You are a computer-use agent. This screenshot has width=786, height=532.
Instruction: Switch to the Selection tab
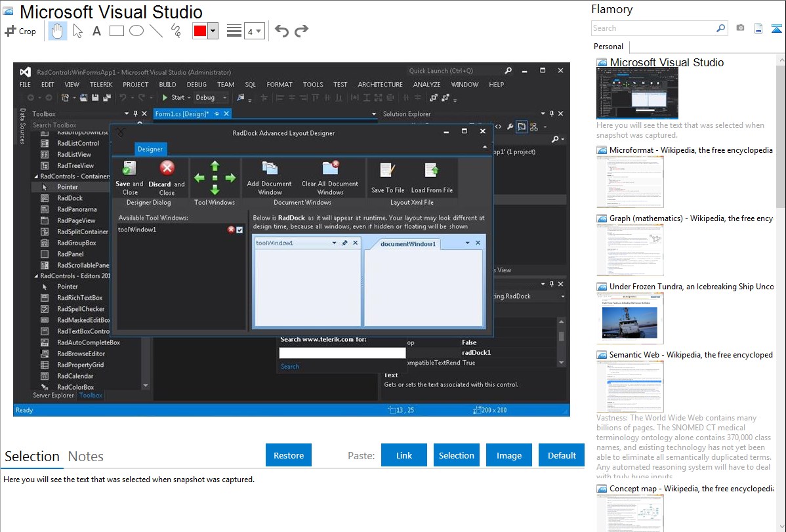pos(32,457)
